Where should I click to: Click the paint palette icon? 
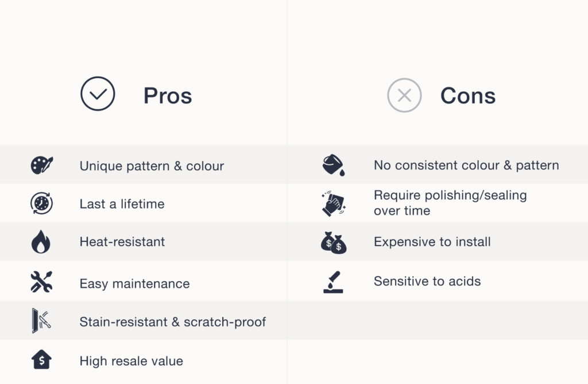point(41,166)
